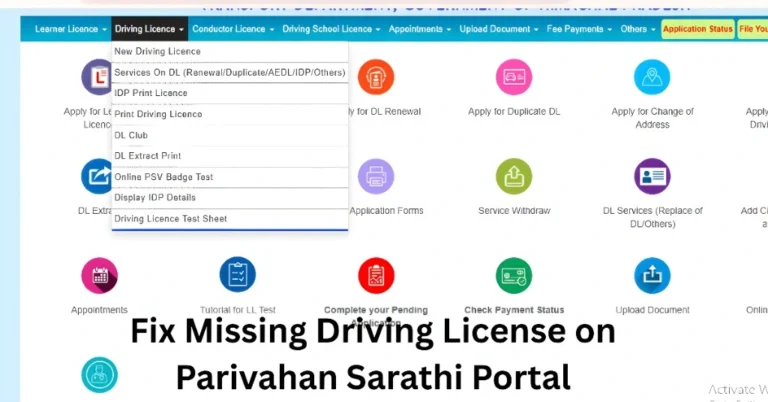The image size is (768, 402).
Task: Choose Display IDP Details option
Action: tap(230, 197)
